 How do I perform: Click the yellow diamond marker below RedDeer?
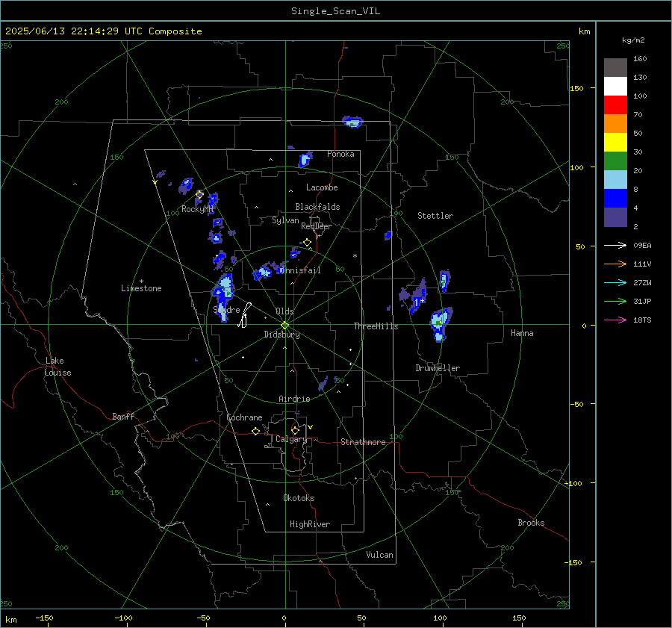[x=307, y=243]
